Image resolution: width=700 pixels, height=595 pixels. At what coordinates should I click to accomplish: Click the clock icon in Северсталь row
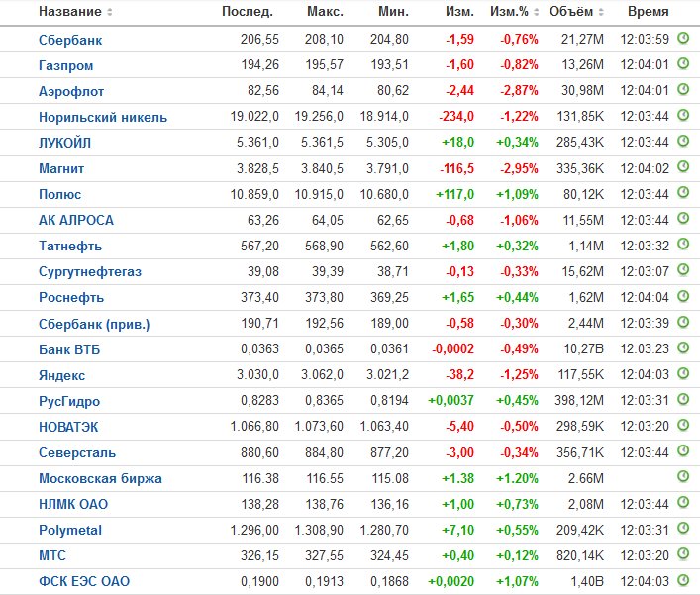tap(683, 450)
